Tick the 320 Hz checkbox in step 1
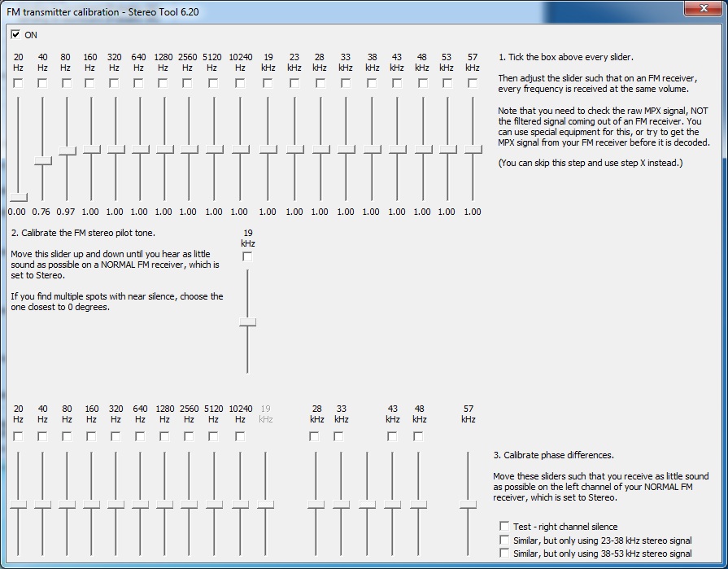The height and width of the screenshot is (569, 728). (x=114, y=83)
